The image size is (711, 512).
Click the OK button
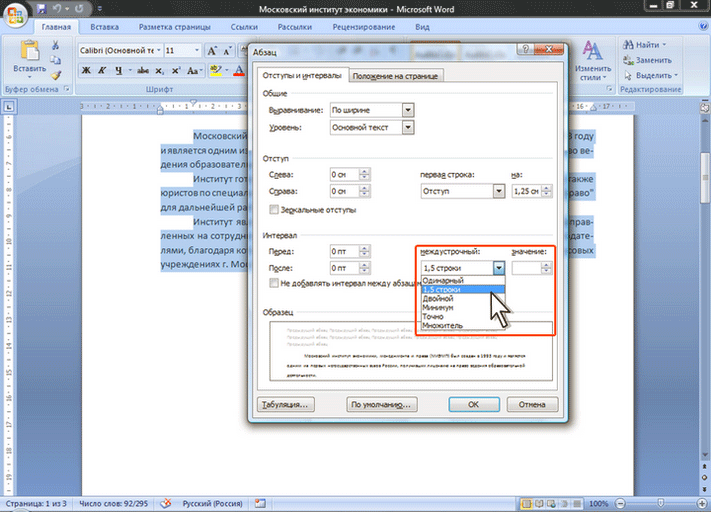[x=474, y=404]
